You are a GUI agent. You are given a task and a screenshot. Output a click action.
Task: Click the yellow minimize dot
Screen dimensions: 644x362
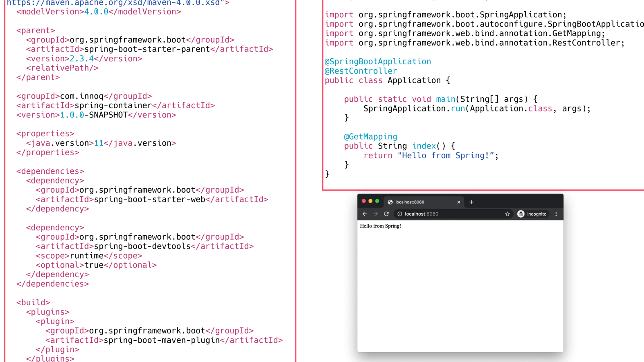[x=370, y=201]
